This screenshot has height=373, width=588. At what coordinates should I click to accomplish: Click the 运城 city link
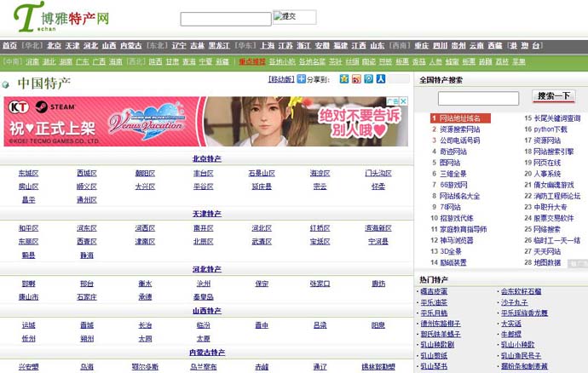click(28, 325)
